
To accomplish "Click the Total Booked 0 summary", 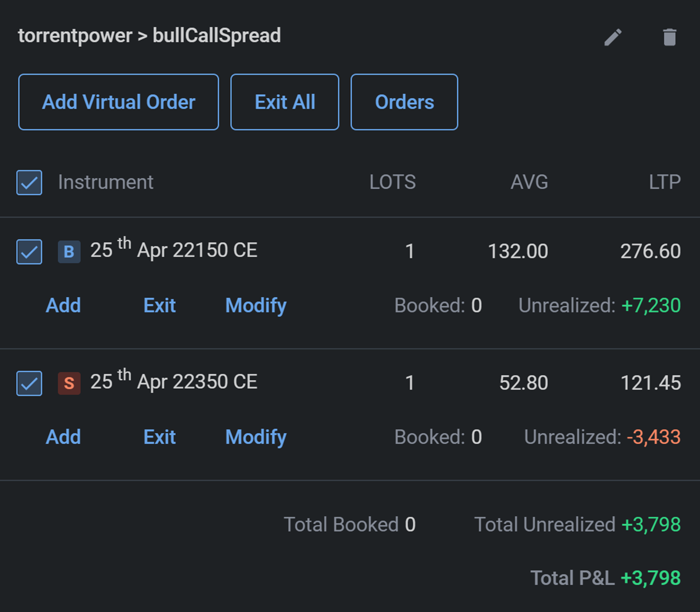I will click(350, 524).
